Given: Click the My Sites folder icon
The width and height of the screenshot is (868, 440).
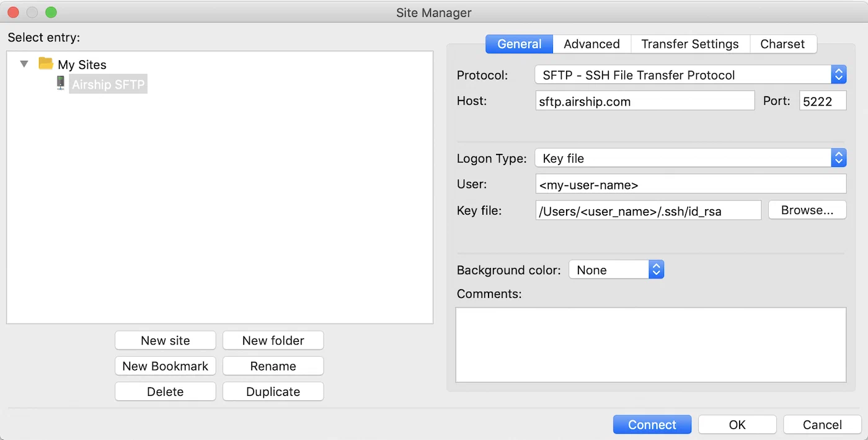Looking at the screenshot, I should pyautogui.click(x=45, y=64).
